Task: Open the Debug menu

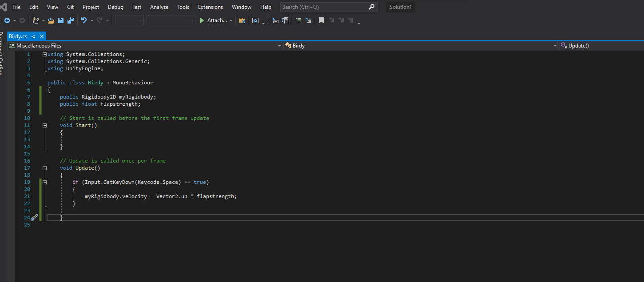Action: tap(115, 7)
